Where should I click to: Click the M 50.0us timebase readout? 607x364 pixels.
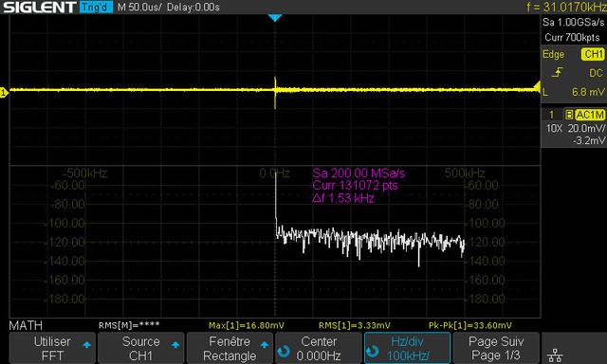[139, 8]
